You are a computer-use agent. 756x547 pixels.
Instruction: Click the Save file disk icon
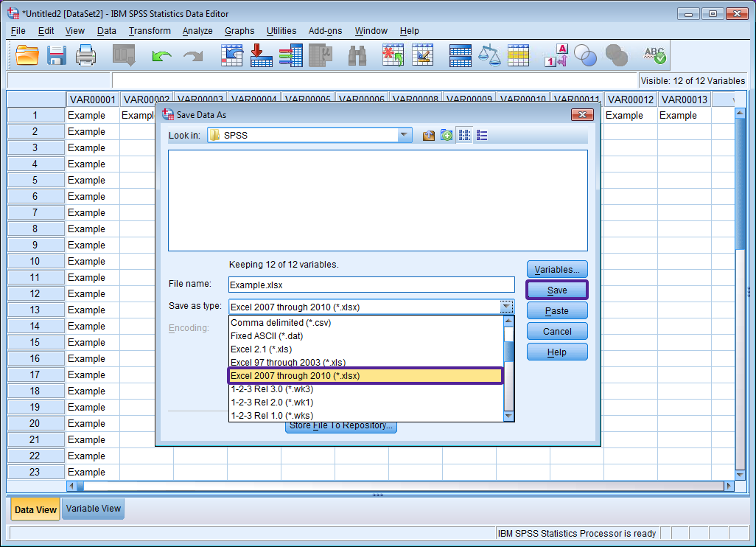pos(57,55)
